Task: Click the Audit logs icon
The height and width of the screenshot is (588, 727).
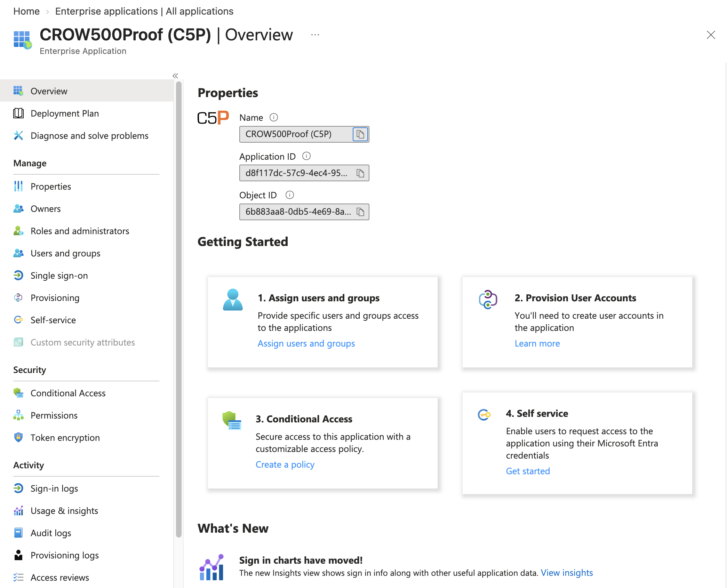Action: tap(18, 533)
